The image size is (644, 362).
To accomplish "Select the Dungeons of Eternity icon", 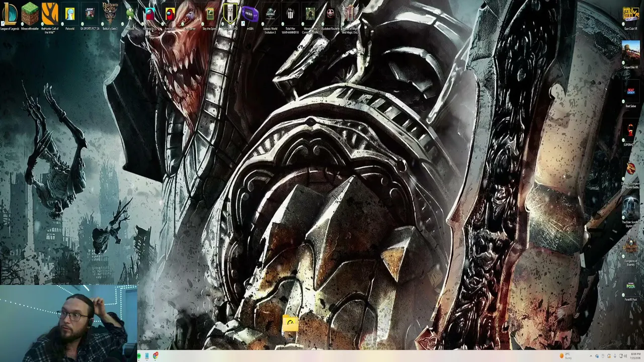I will [x=631, y=251].
